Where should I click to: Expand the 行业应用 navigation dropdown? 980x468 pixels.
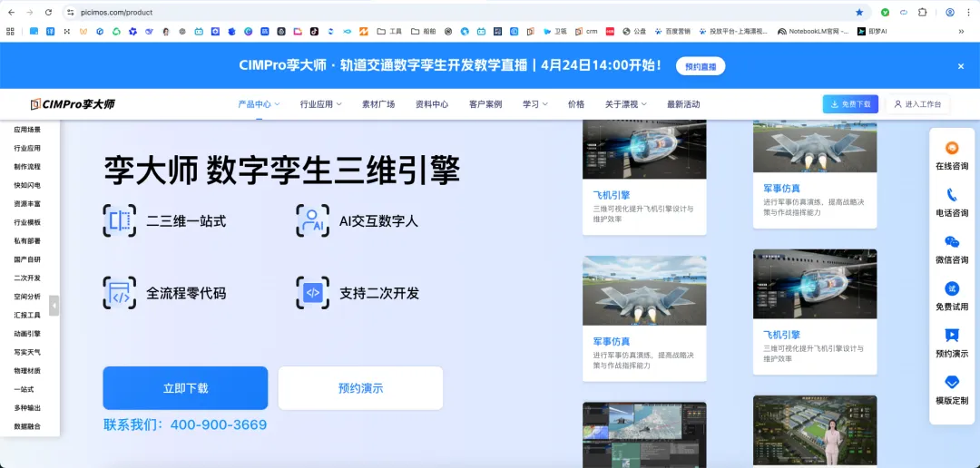tap(320, 104)
